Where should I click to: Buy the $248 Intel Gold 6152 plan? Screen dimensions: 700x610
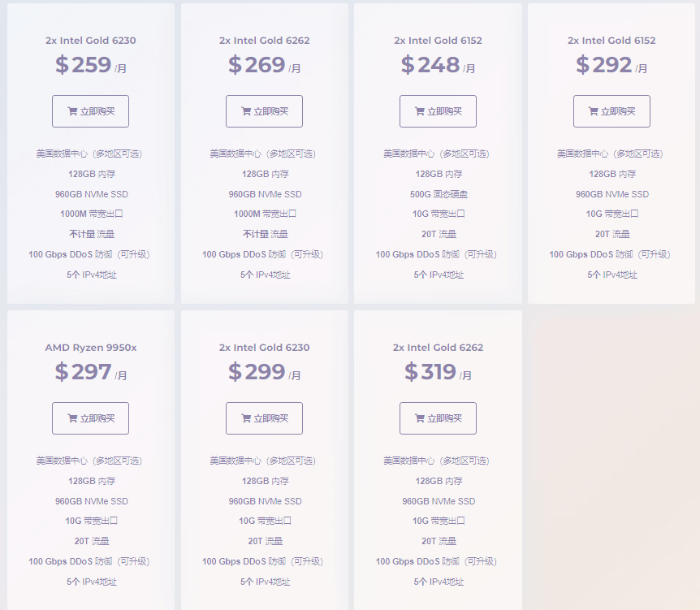tap(438, 111)
